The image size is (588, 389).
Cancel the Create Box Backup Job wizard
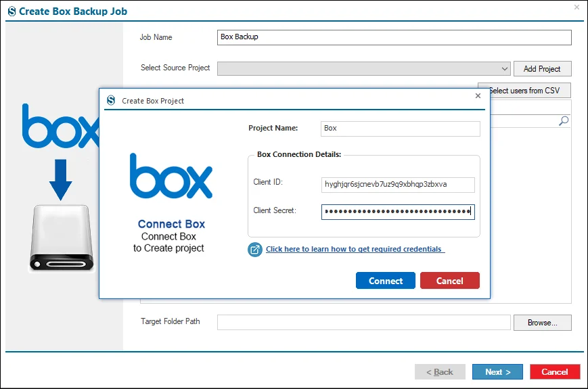(555, 372)
